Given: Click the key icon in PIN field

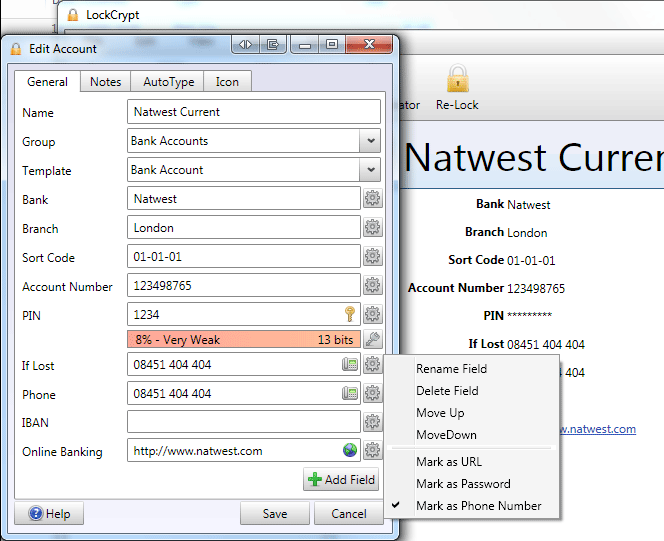Looking at the screenshot, I should coord(350,315).
